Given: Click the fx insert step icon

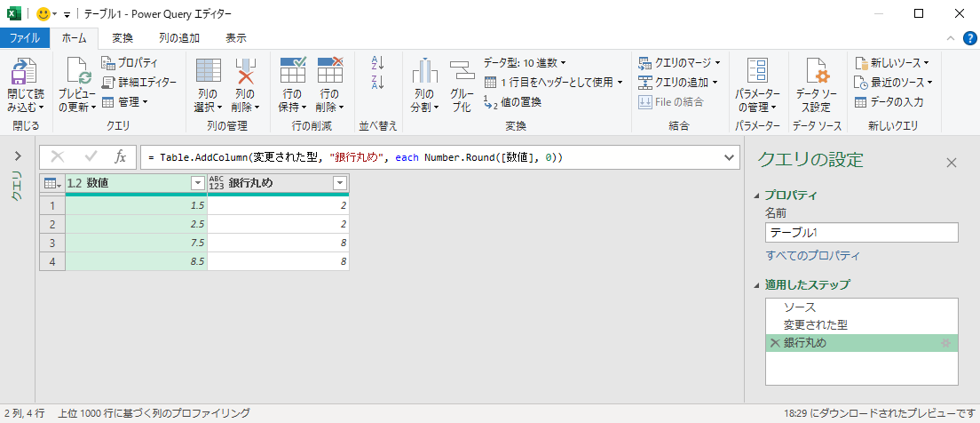Looking at the screenshot, I should click(121, 157).
